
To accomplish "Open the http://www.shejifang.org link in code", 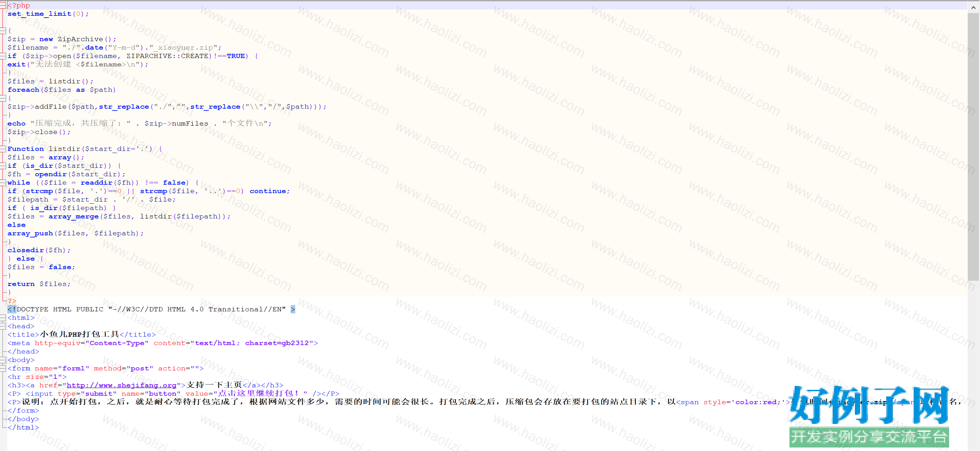I will click(121, 385).
